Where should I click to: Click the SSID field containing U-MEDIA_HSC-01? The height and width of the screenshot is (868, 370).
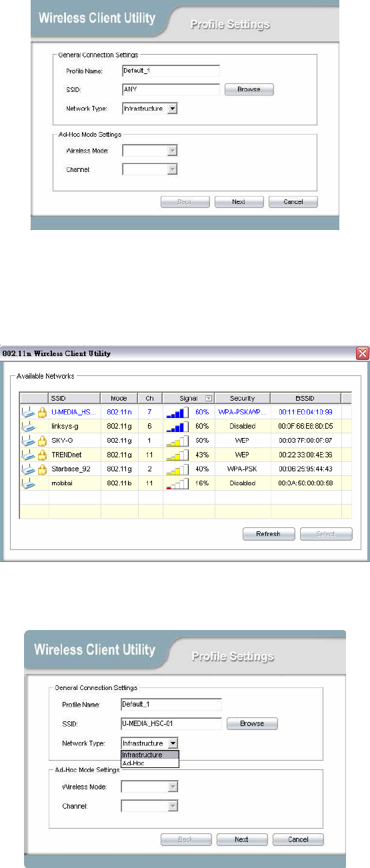(x=171, y=723)
